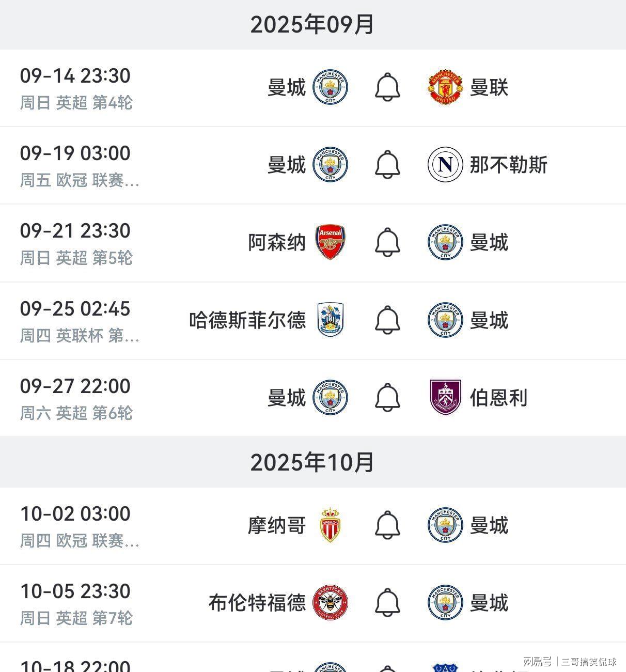Enable bell alert for Monaco vs Man City
Viewport: 626px width, 672px height.
387,525
